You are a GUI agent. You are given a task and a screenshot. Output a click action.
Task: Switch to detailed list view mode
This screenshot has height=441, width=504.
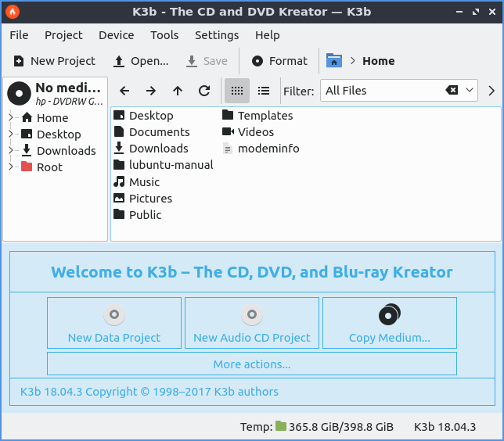264,91
